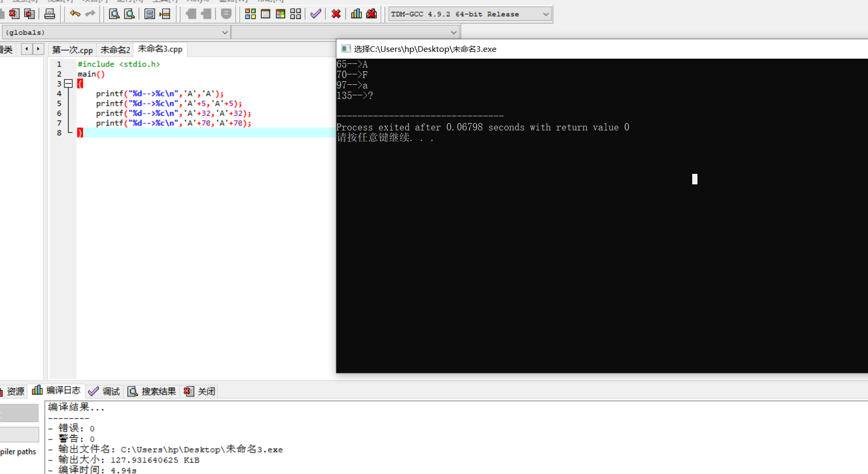Open the Replace tool
Screen dimensions: 868x474
129,14
